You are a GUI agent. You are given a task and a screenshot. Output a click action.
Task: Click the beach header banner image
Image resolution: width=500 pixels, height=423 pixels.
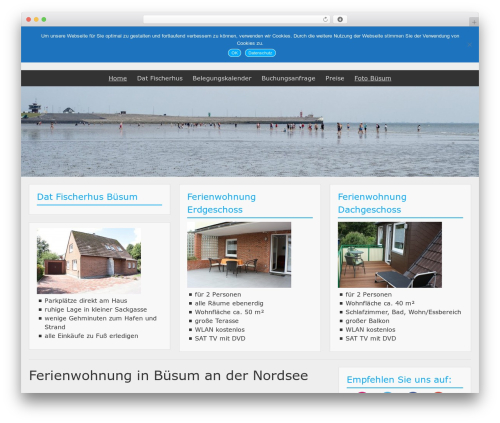250,131
